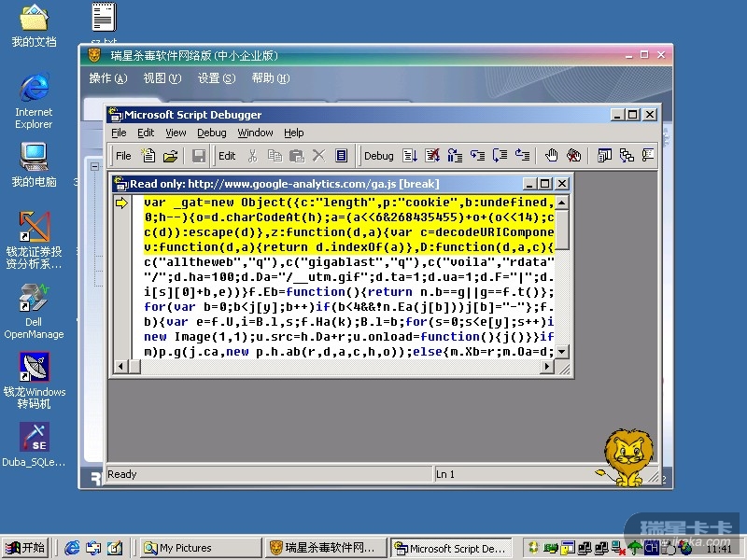Open 我的文档 desktop icon
The height and width of the screenshot is (560, 747).
click(x=34, y=26)
